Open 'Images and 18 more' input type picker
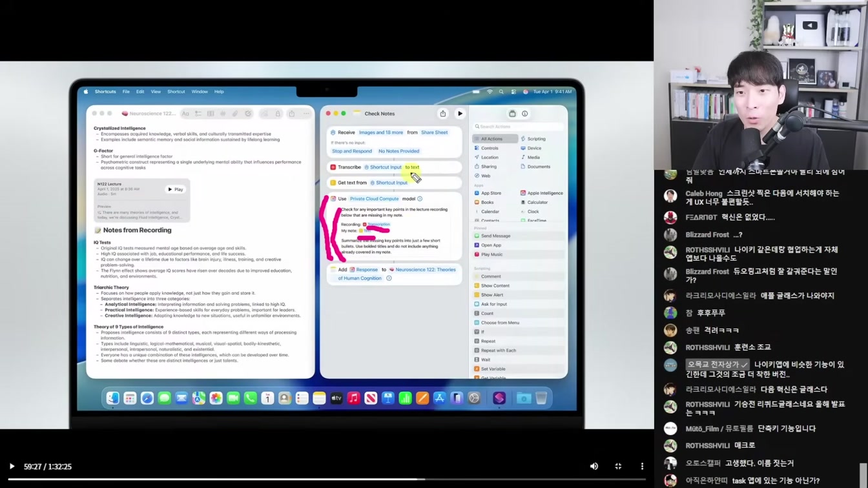The width and height of the screenshot is (868, 488). [x=381, y=132]
